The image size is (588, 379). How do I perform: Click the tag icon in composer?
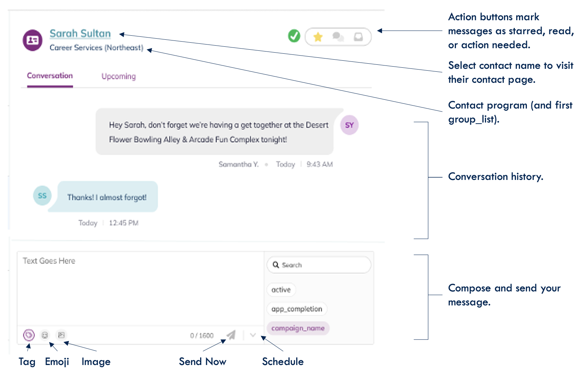point(29,335)
